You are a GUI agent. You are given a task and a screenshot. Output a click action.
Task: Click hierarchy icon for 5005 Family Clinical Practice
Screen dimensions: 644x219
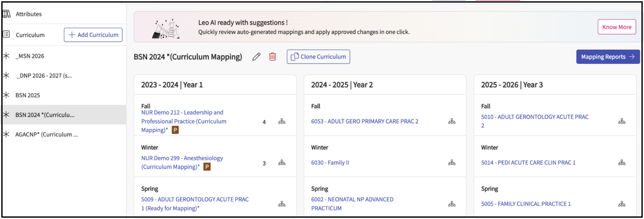pyautogui.click(x=621, y=204)
